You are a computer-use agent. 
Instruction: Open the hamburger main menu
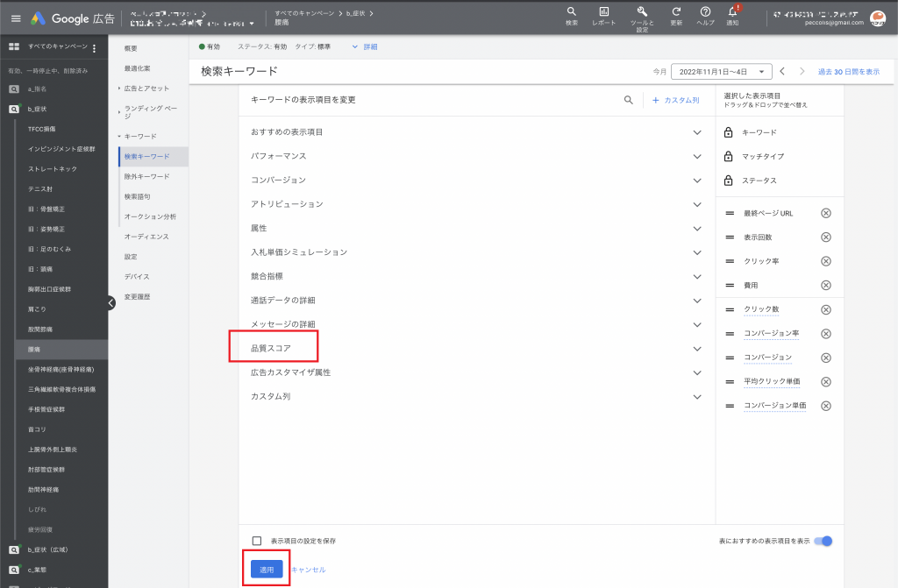coord(16,18)
